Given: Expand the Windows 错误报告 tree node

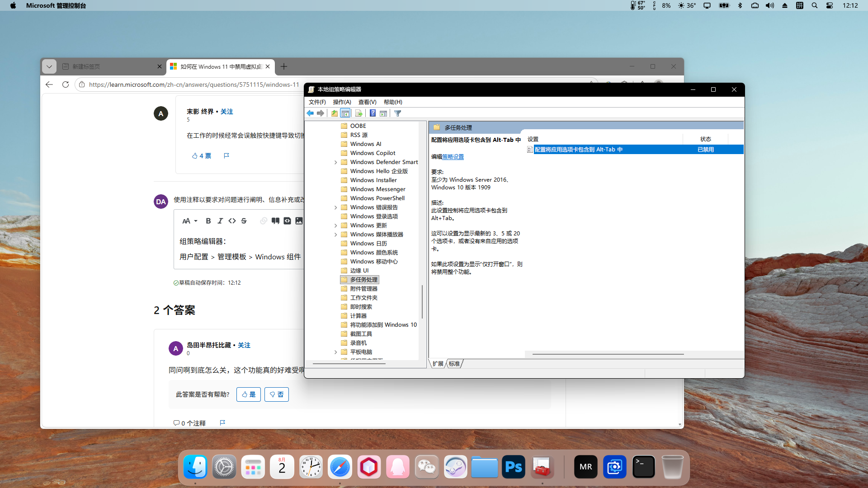Looking at the screenshot, I should pyautogui.click(x=335, y=207).
